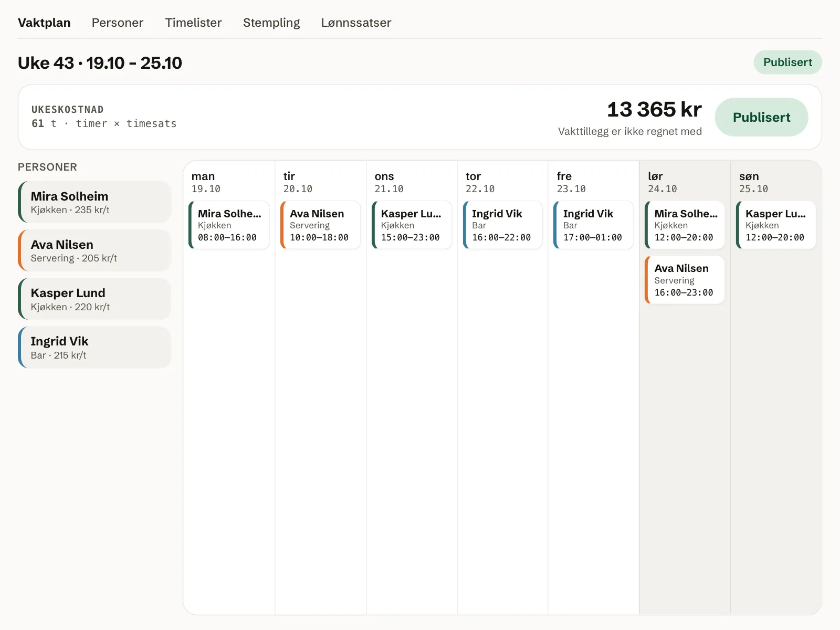Open the Vaktplan tab
Screen dimensions: 840x630
44,23
